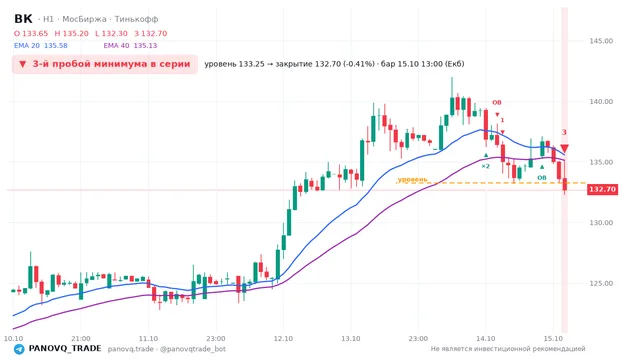Click the 10.10 date axis label
The image size is (640, 360).
pyautogui.click(x=13, y=338)
